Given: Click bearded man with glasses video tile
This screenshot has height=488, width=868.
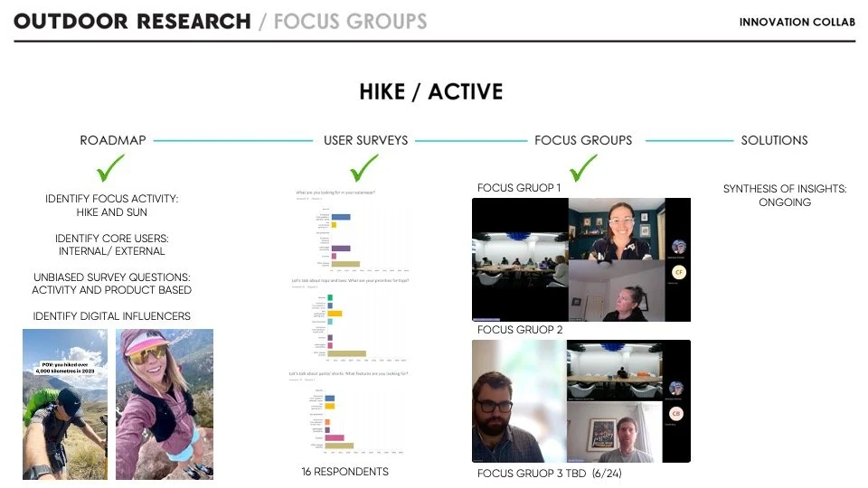Looking at the screenshot, I should tap(519, 401).
